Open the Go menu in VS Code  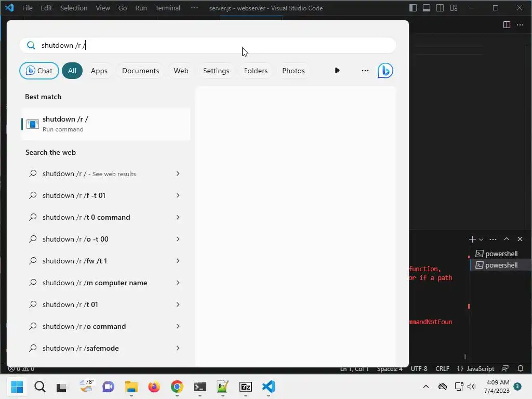pyautogui.click(x=123, y=8)
